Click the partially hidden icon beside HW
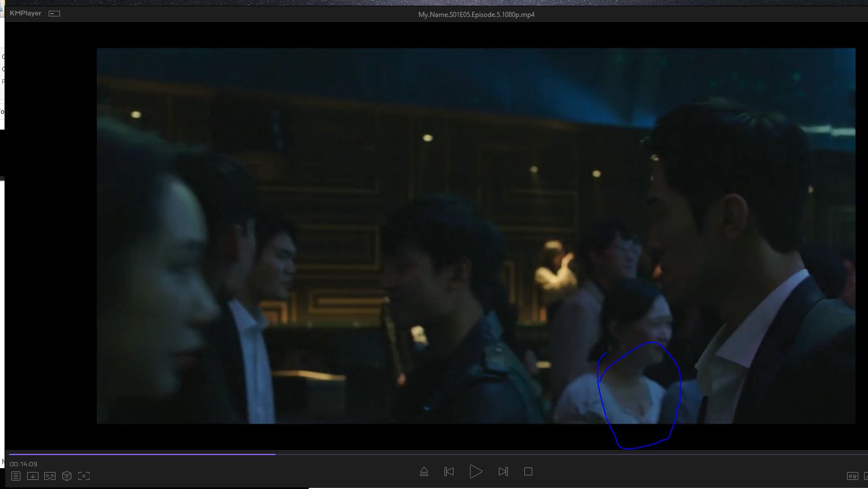Image resolution: width=868 pixels, height=489 pixels. tap(865, 476)
